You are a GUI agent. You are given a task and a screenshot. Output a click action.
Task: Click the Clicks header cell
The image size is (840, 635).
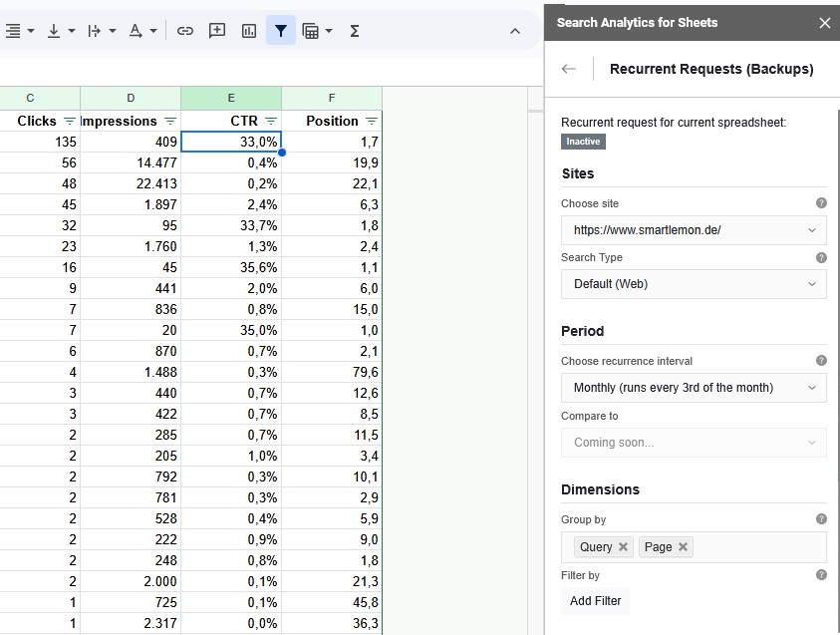pyautogui.click(x=40, y=121)
